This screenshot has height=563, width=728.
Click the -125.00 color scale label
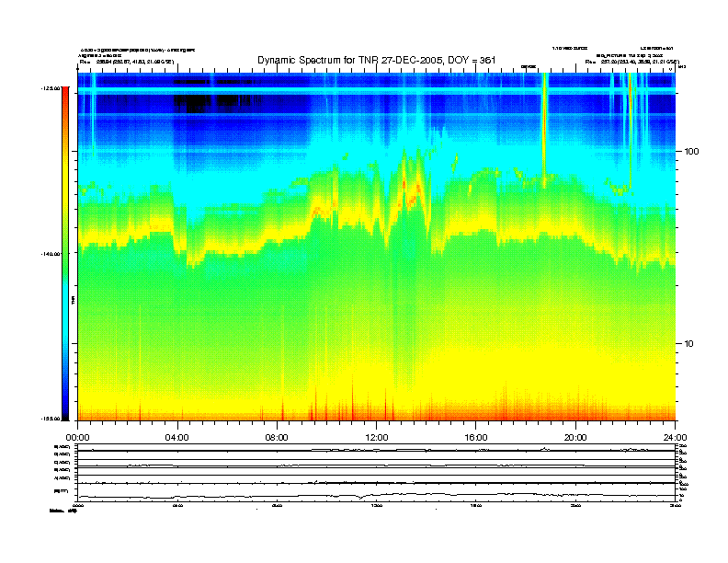coord(51,87)
